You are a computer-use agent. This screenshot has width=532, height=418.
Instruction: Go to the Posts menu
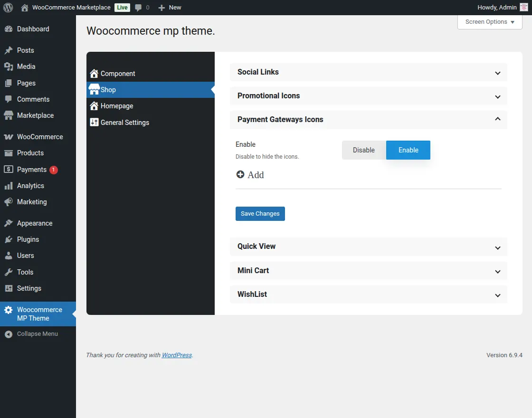38,50
